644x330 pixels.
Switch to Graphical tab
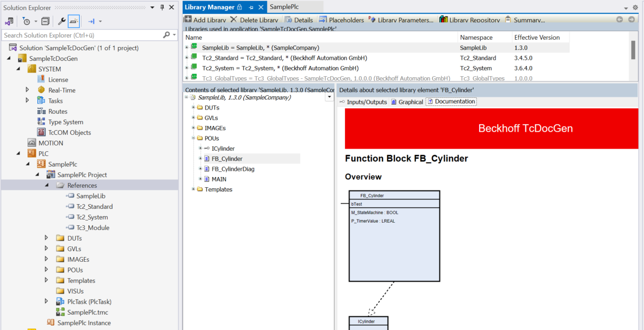point(407,102)
